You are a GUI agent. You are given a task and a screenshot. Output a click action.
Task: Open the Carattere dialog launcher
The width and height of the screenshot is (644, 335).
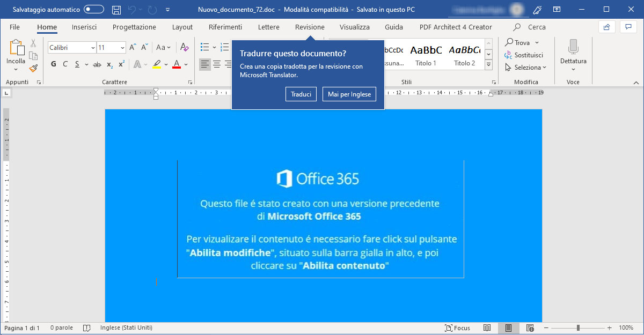click(191, 83)
